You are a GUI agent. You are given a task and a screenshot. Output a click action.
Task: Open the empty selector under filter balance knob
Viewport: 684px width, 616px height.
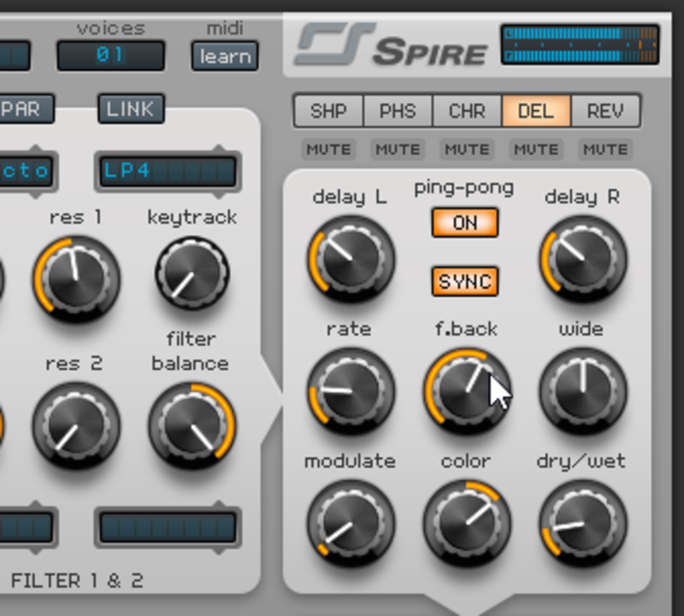168,527
